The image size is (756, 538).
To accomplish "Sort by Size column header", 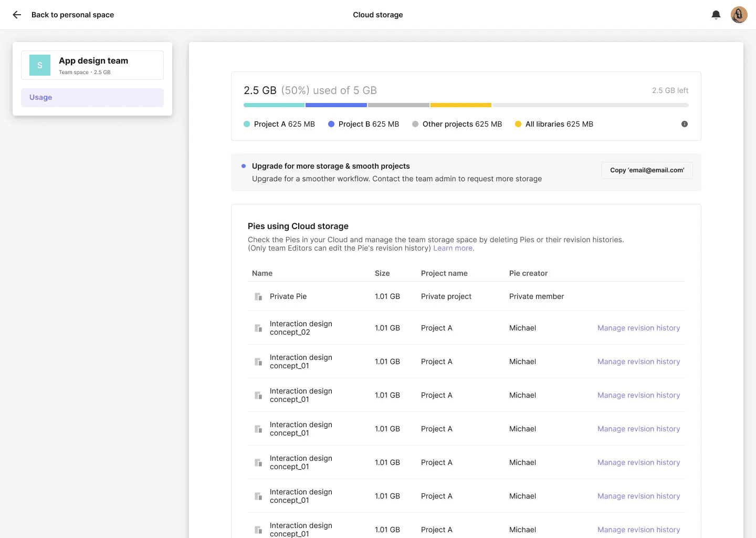I will click(x=382, y=273).
